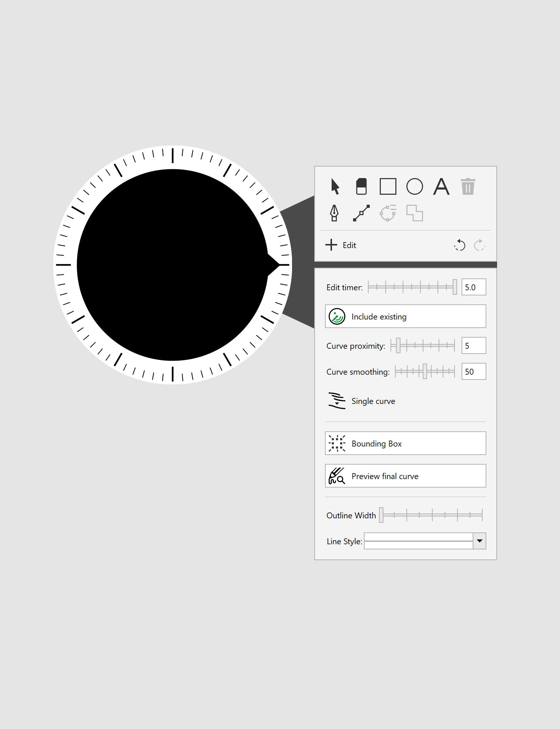
Task: Click the dial's pointer notch
Action: [274, 265]
